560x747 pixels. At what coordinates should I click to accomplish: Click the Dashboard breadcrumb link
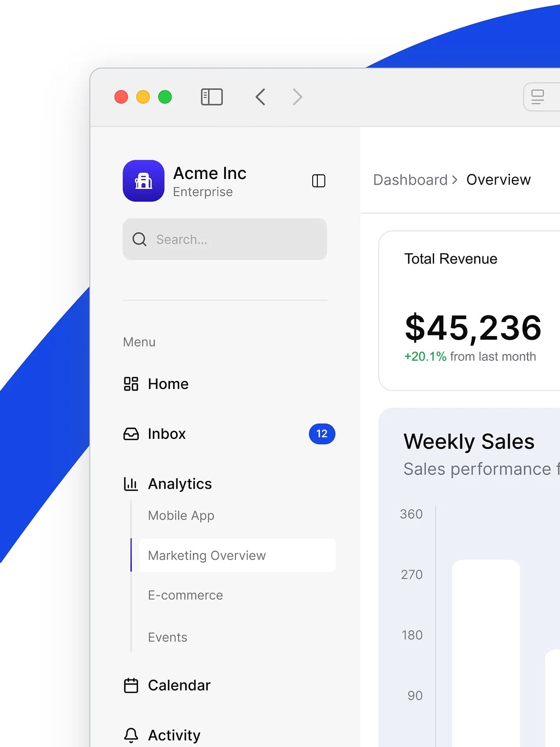click(410, 179)
